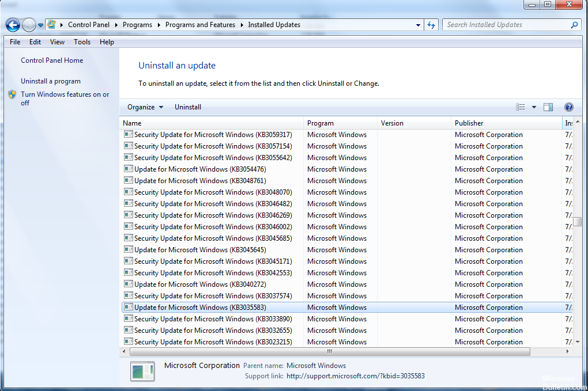Click the refresh button next to address bar
588x391 pixels.
431,25
